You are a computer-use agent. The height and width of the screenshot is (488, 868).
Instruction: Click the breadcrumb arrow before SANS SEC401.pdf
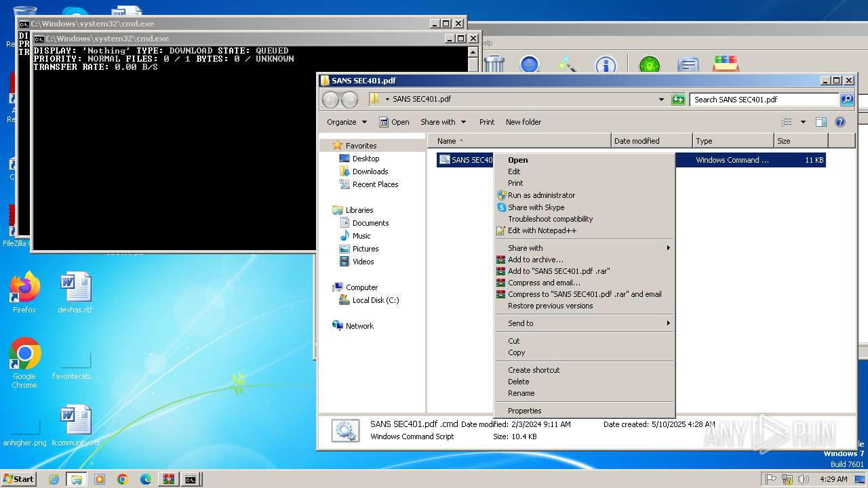pos(387,99)
